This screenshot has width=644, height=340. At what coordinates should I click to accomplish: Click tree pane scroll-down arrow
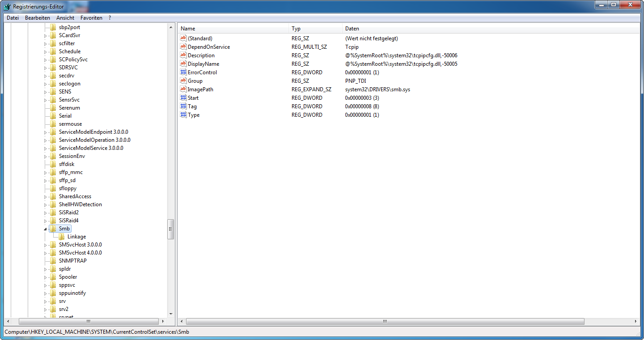point(171,314)
